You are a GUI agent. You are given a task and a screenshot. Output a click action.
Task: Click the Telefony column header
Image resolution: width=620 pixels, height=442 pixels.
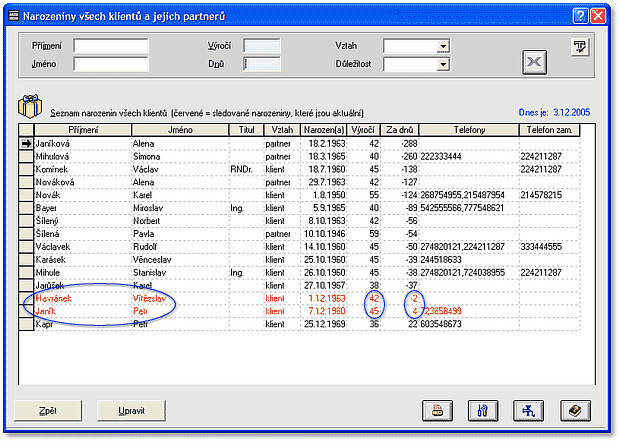coord(468,130)
